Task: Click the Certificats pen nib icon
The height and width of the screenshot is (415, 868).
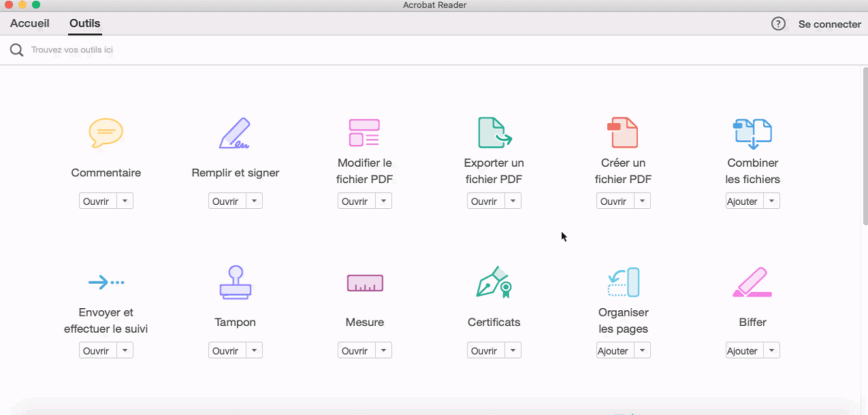Action: coord(494,282)
